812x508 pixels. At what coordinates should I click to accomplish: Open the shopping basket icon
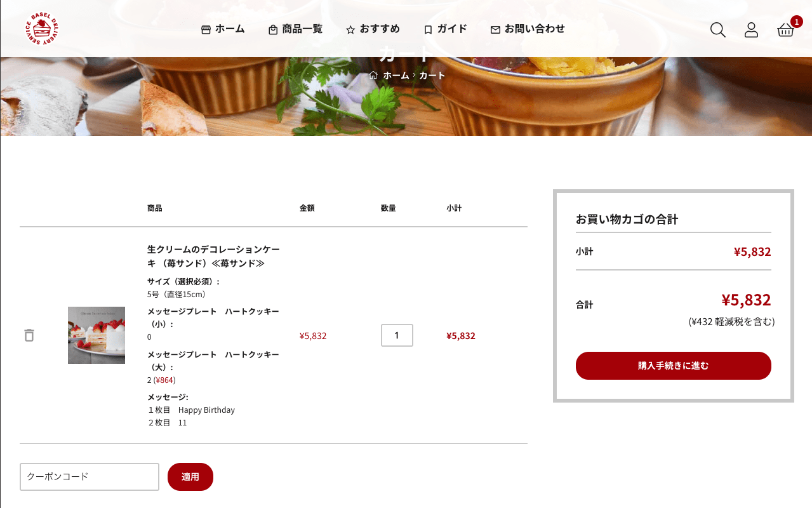[785, 30]
